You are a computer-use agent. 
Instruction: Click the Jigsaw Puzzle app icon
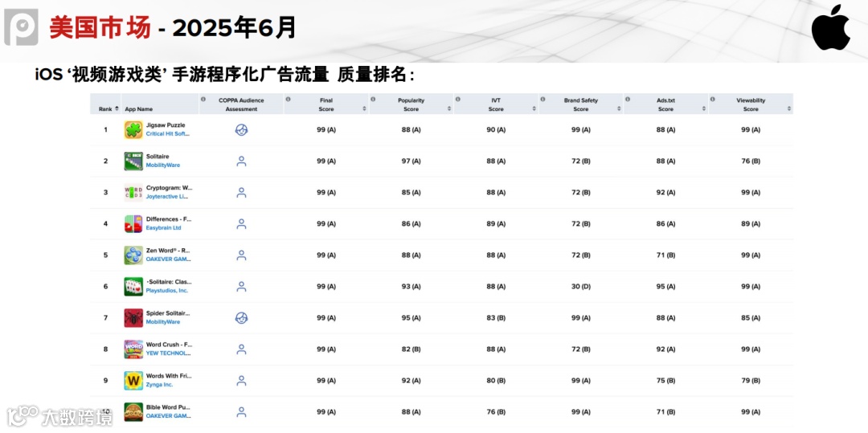[x=133, y=130]
